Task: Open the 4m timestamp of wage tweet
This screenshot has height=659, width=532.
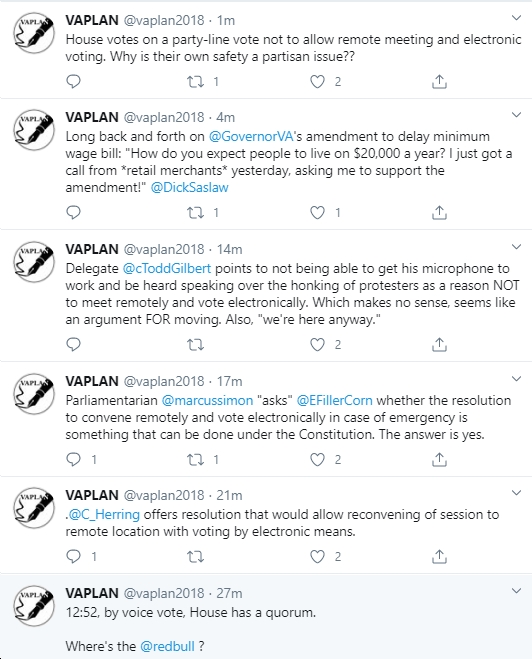Action: [x=226, y=117]
